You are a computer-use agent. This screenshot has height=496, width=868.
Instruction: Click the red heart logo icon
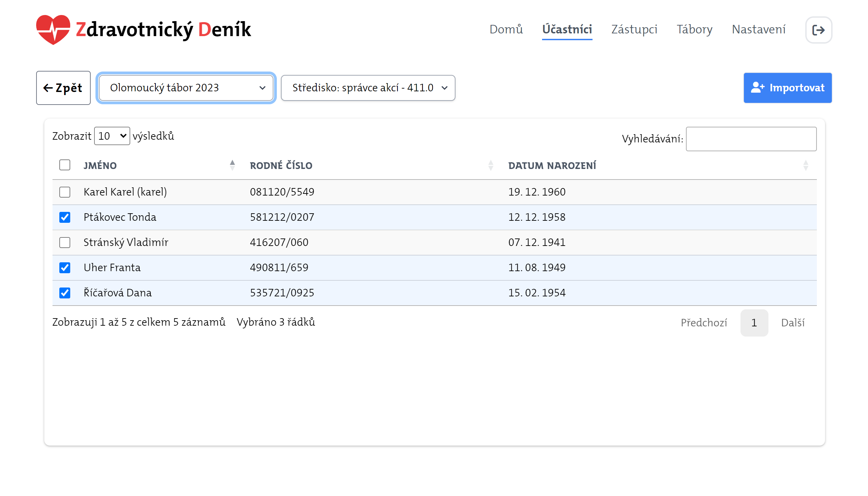(x=53, y=30)
